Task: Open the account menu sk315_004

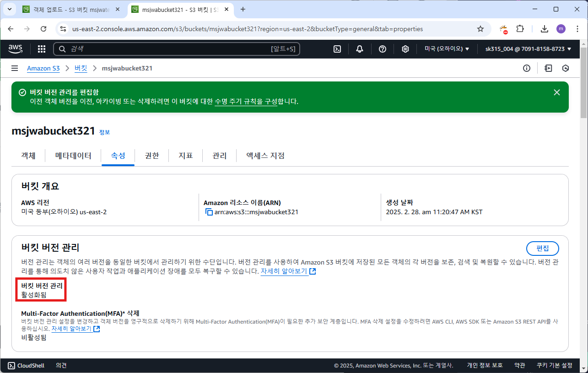Action: pos(529,49)
